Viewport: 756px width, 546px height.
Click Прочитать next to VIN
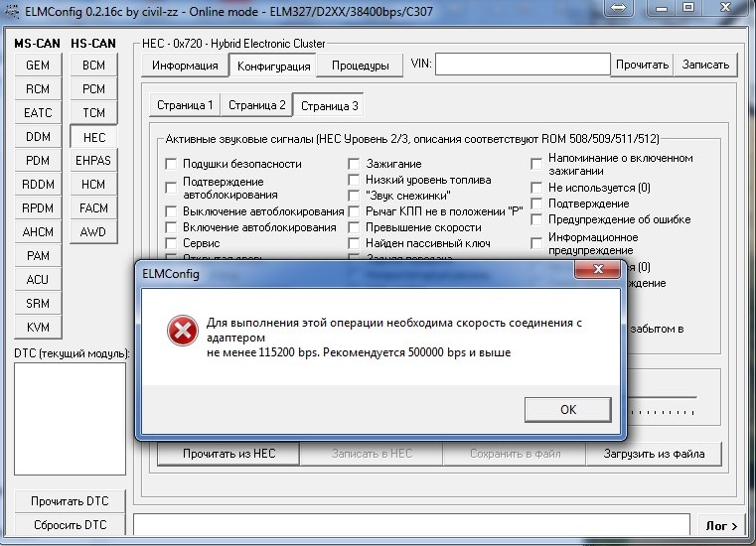click(642, 65)
